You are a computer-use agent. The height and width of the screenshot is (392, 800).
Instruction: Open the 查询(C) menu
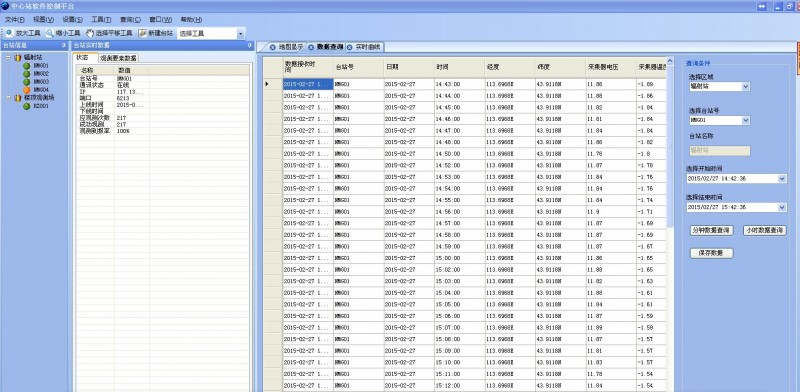click(x=130, y=19)
